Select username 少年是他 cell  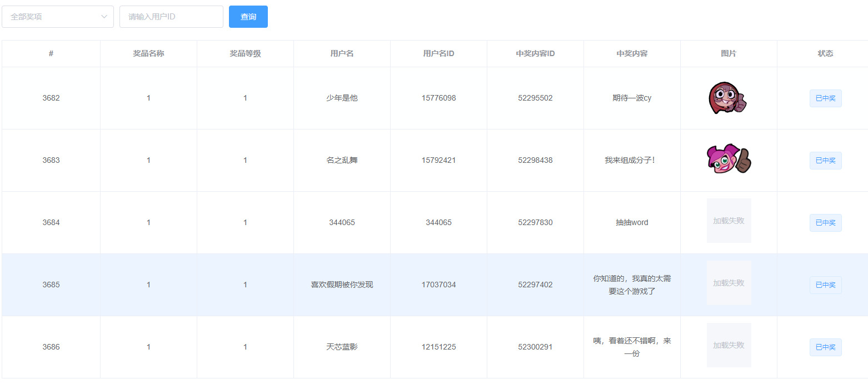(x=342, y=98)
